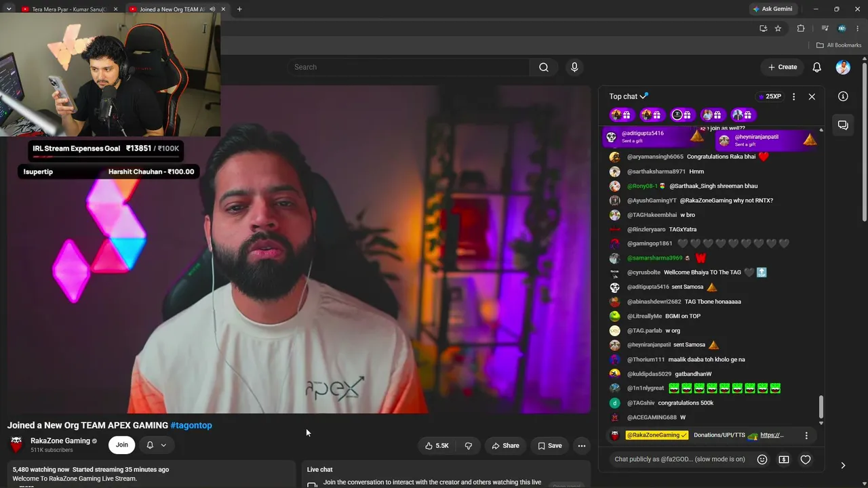Open the Chrome profile avatar

point(842,28)
